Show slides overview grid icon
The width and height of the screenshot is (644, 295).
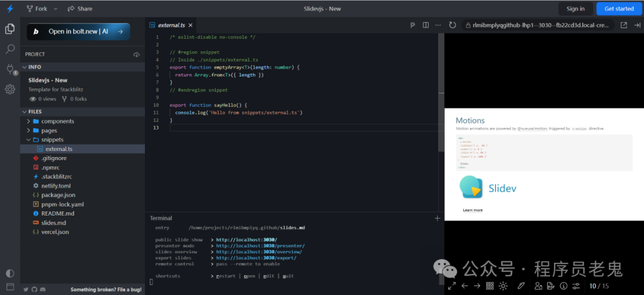point(490,285)
